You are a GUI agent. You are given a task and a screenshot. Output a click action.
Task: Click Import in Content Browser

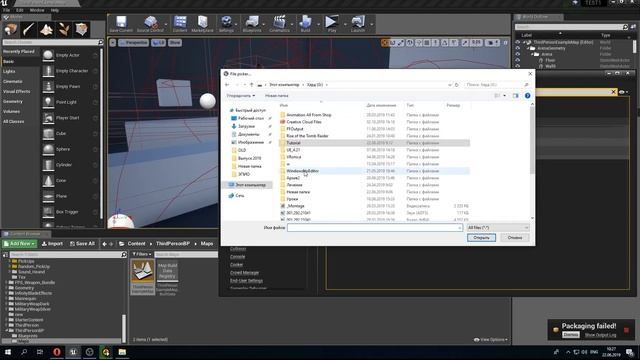coord(52,244)
